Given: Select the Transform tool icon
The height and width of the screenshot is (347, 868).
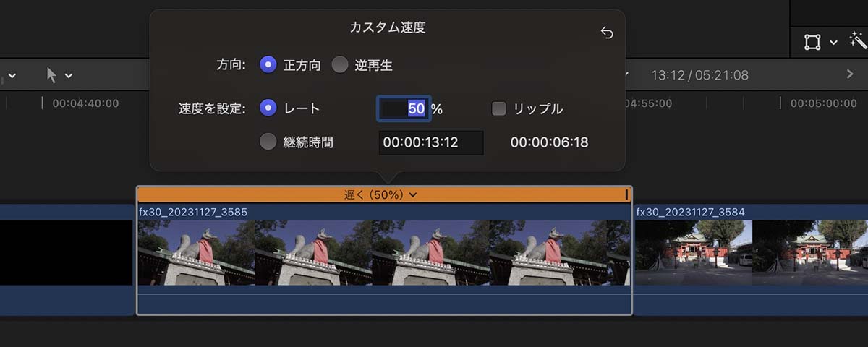Looking at the screenshot, I should (813, 43).
